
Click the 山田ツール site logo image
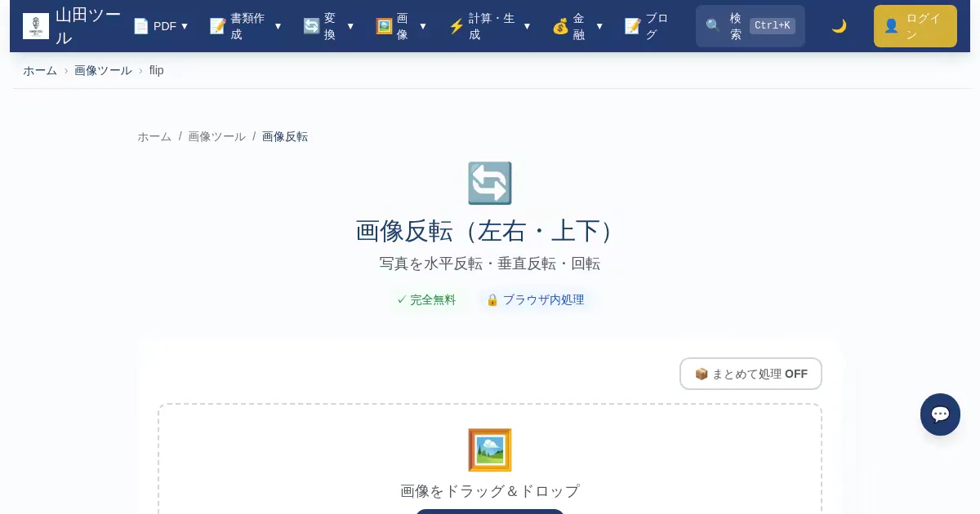(36, 26)
